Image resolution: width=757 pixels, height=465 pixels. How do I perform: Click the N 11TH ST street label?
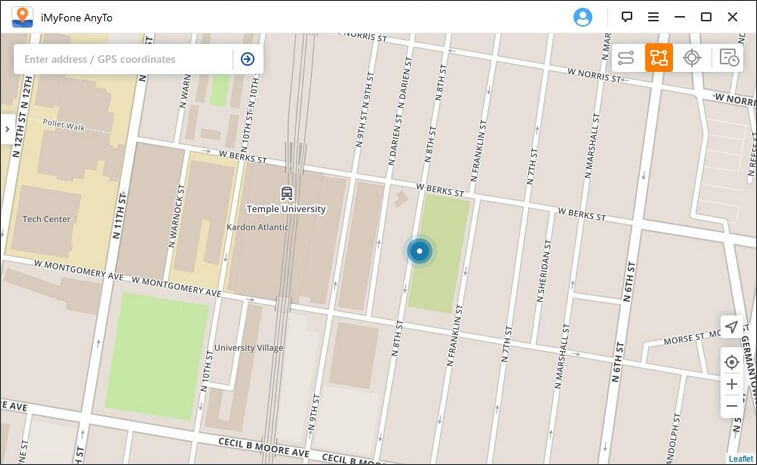pos(119,215)
